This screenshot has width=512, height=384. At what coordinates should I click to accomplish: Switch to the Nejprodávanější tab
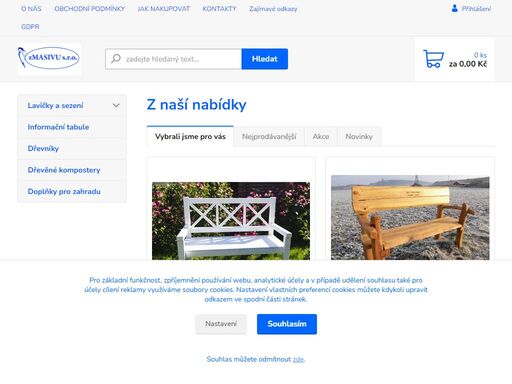click(269, 136)
